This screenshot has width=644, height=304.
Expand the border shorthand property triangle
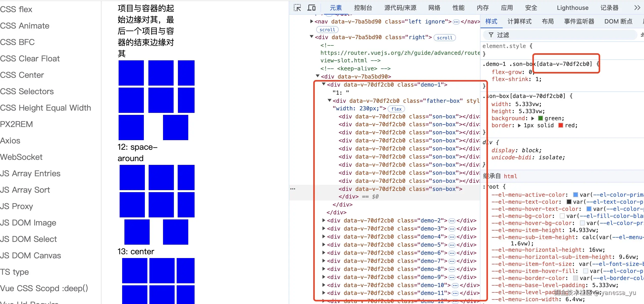coord(519,125)
